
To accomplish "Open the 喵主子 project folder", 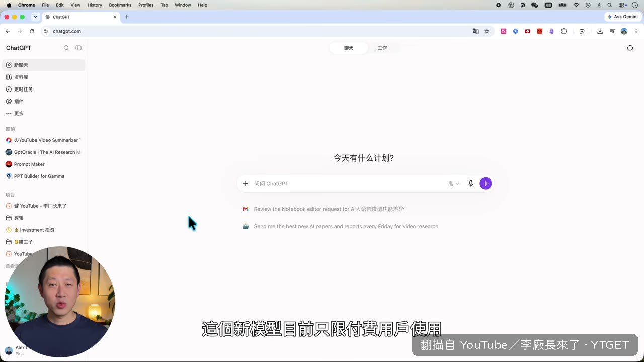I will tap(44, 242).
